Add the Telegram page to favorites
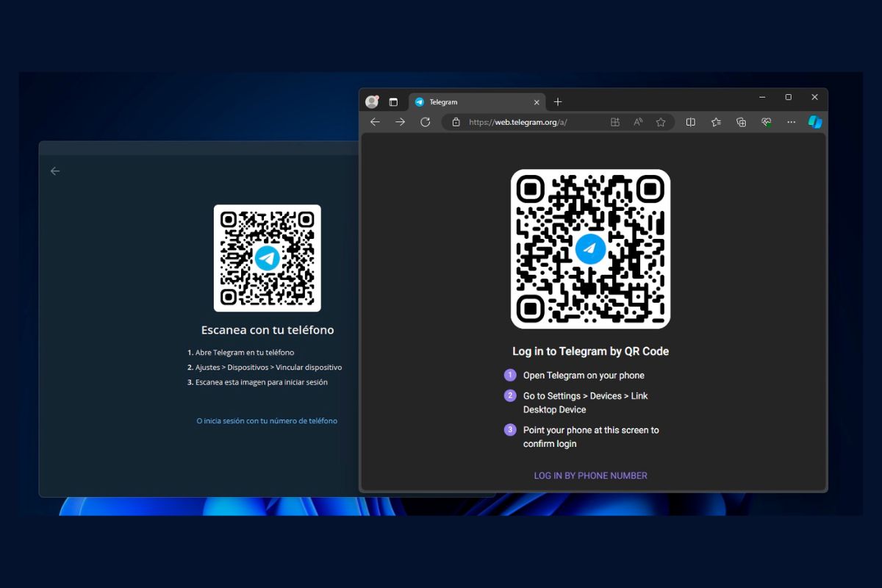The width and height of the screenshot is (882, 588). (x=660, y=122)
